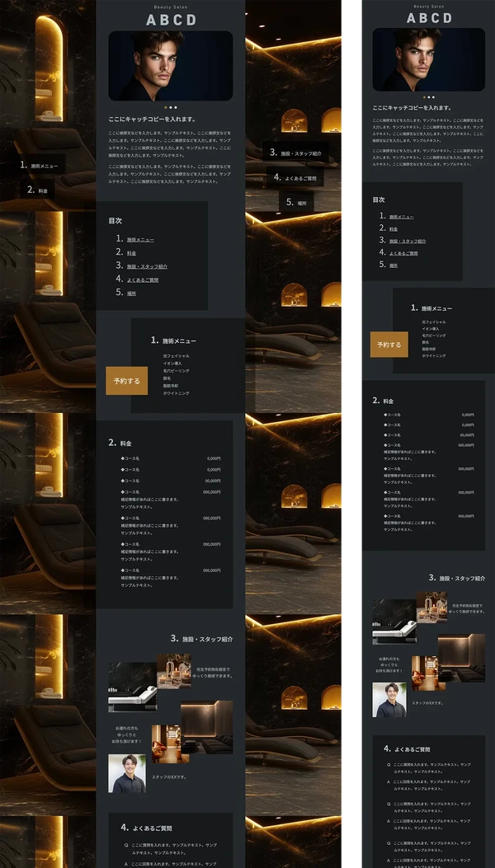Image resolution: width=495 pixels, height=868 pixels.
Task: Click the hero portrait image in desktop preview
Action: click(171, 66)
